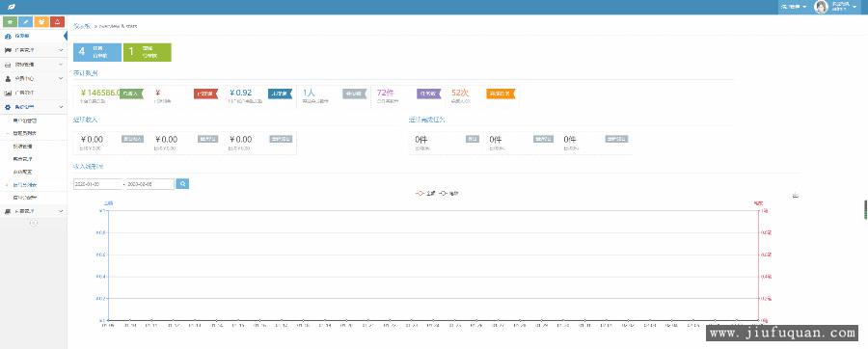Toggle the sidebar collapse circle button

point(34,223)
